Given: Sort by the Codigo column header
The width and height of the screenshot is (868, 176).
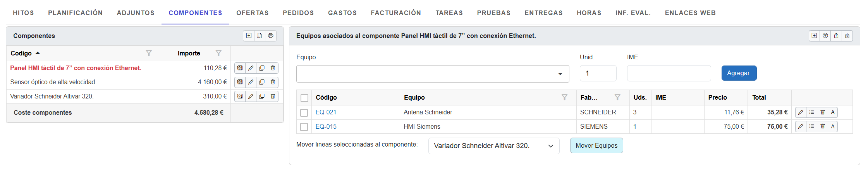Looking at the screenshot, I should point(21,53).
